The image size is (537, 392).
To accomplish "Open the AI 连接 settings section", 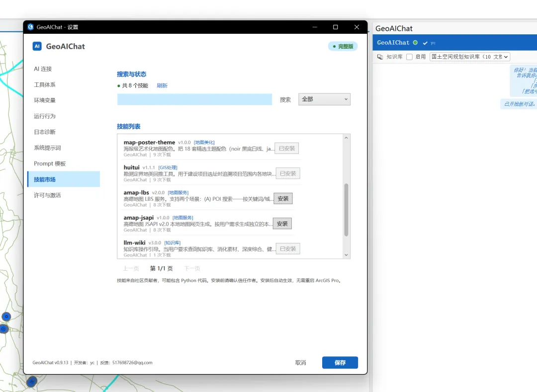I will click(x=43, y=69).
